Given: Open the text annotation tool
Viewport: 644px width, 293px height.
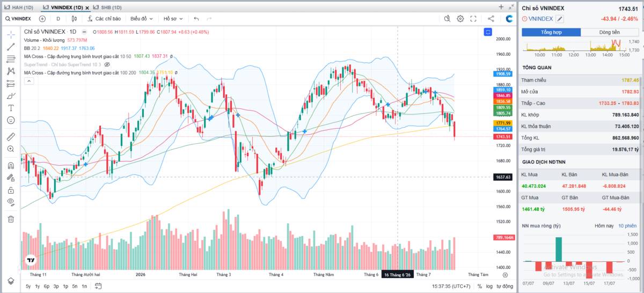Looking at the screenshot, I should tap(11, 108).
